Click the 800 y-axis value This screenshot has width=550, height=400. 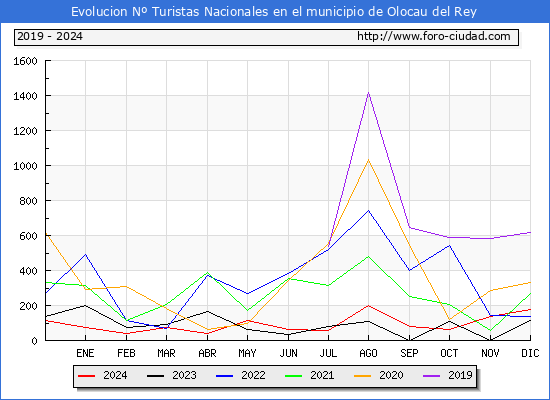[28, 201]
